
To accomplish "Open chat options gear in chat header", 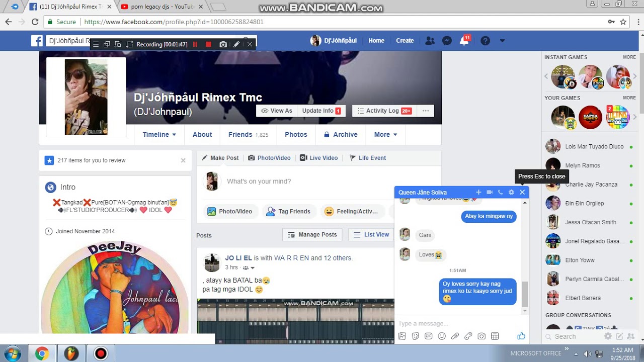I will (x=511, y=192).
